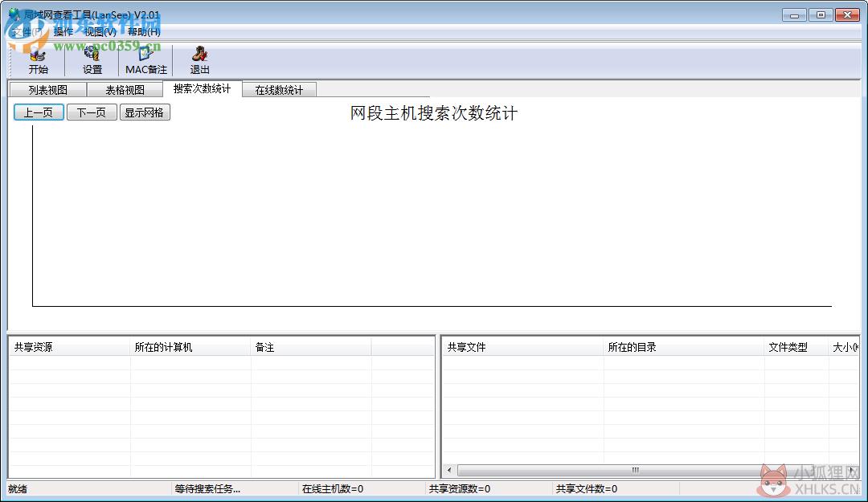Click the 开始 (Start) toolbar icon
Image resolution: width=868 pixels, height=502 pixels.
click(39, 60)
